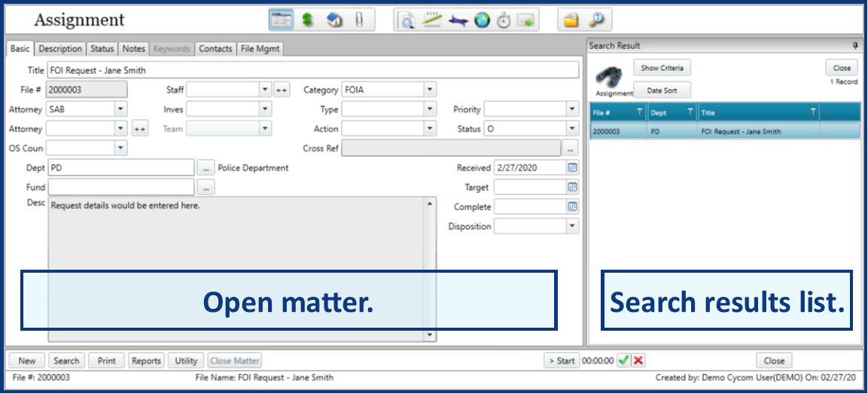868x394 pixels.
Task: Open the notepad with green pencil icon
Action: point(432,21)
